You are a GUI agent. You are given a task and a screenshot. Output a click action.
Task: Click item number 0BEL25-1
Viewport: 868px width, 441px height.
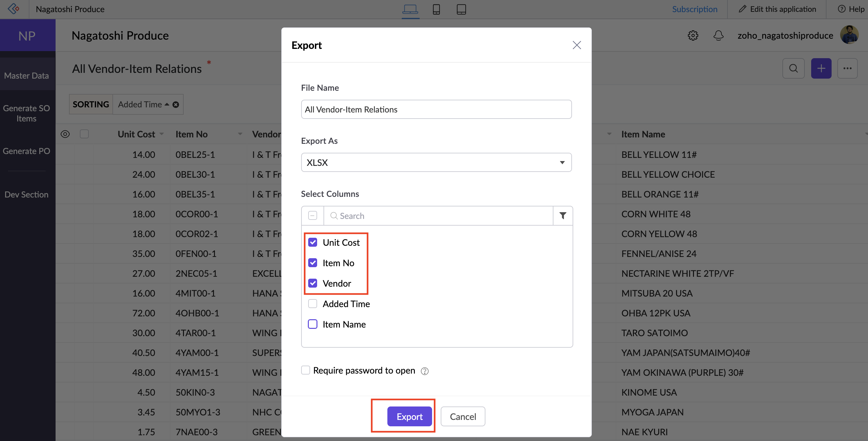click(195, 154)
